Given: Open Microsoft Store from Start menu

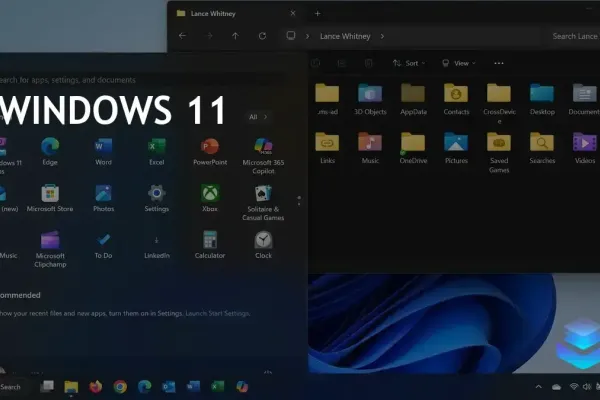Looking at the screenshot, I should (x=50, y=198).
